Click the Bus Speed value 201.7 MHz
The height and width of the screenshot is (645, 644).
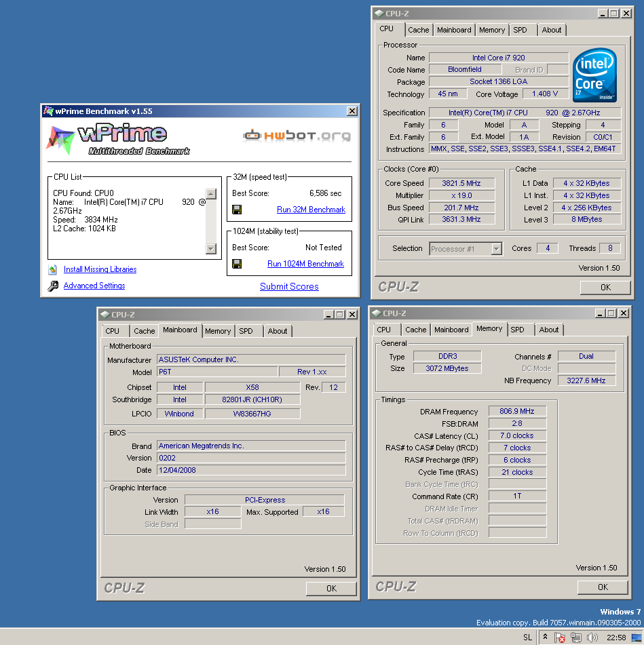(x=461, y=208)
